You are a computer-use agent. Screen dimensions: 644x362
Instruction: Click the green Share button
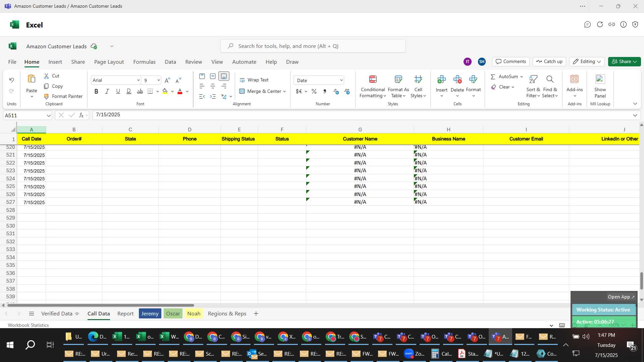[624, 61]
